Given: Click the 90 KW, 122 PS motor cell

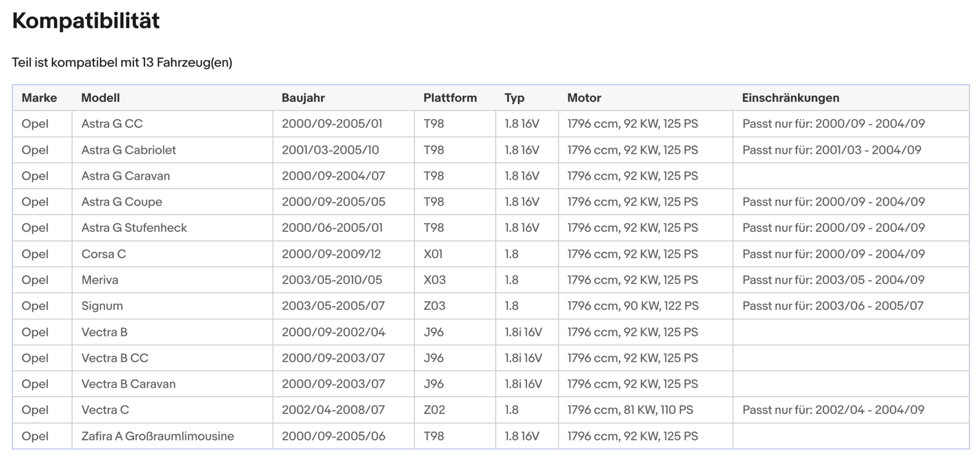Looking at the screenshot, I should (633, 306).
